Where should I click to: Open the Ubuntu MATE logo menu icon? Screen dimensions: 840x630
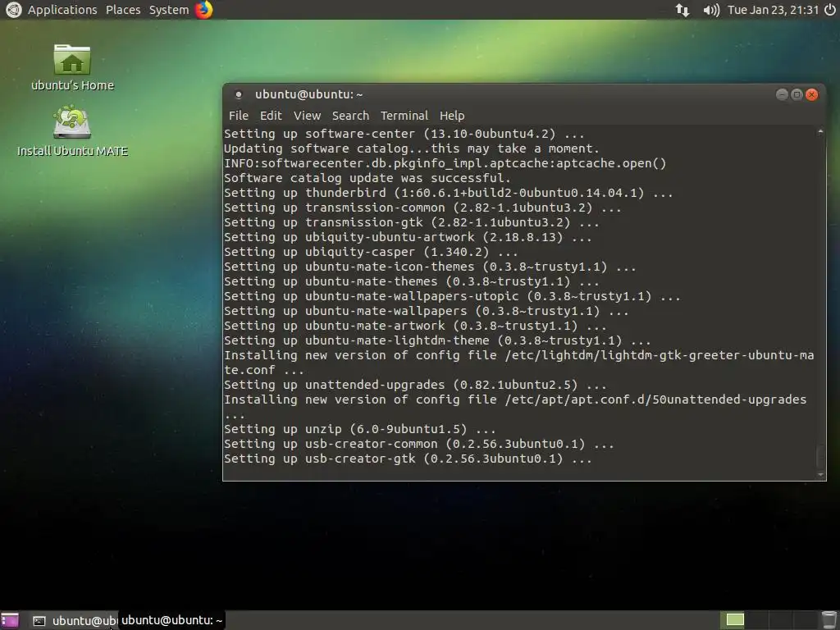pyautogui.click(x=13, y=10)
